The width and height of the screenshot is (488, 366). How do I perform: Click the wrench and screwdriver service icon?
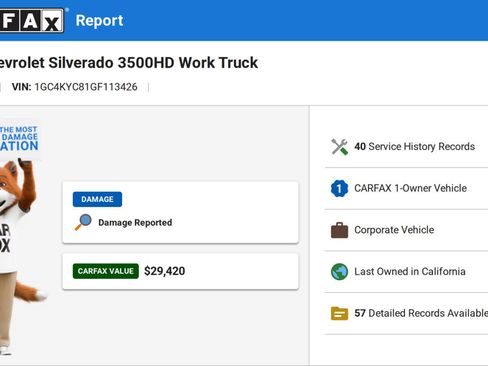(339, 147)
